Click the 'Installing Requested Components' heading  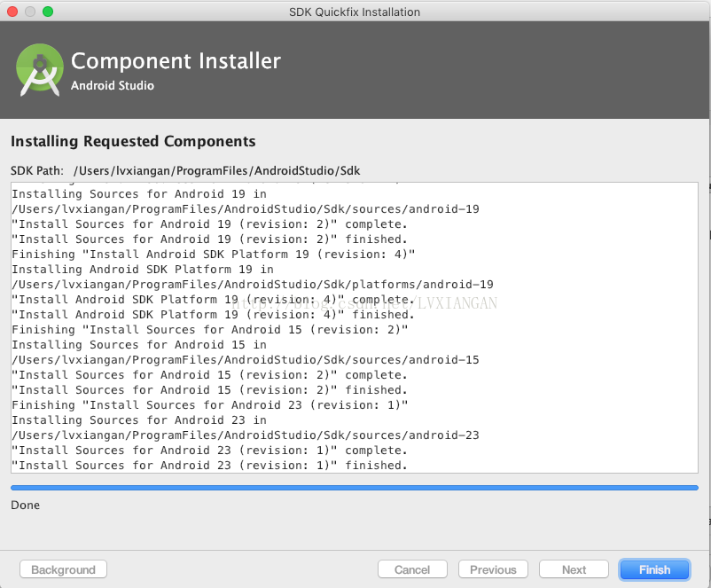click(x=133, y=141)
